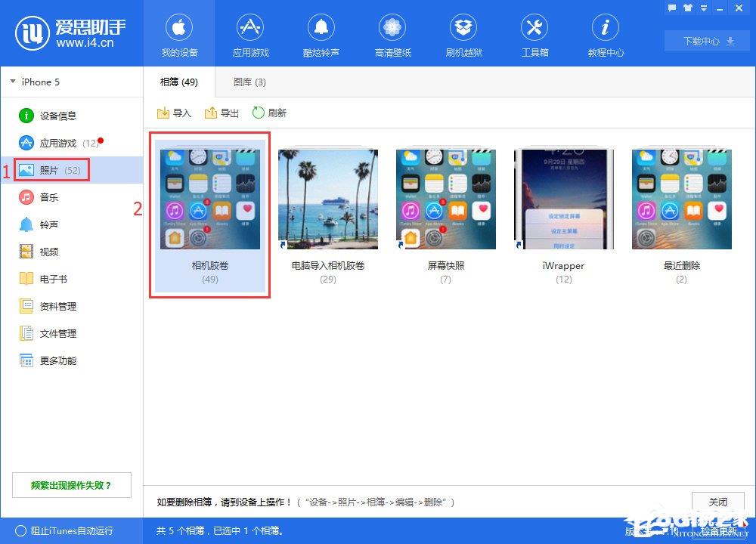Open 应用游戏 in the top navigation bar
This screenshot has width=756, height=544.
pyautogui.click(x=250, y=35)
